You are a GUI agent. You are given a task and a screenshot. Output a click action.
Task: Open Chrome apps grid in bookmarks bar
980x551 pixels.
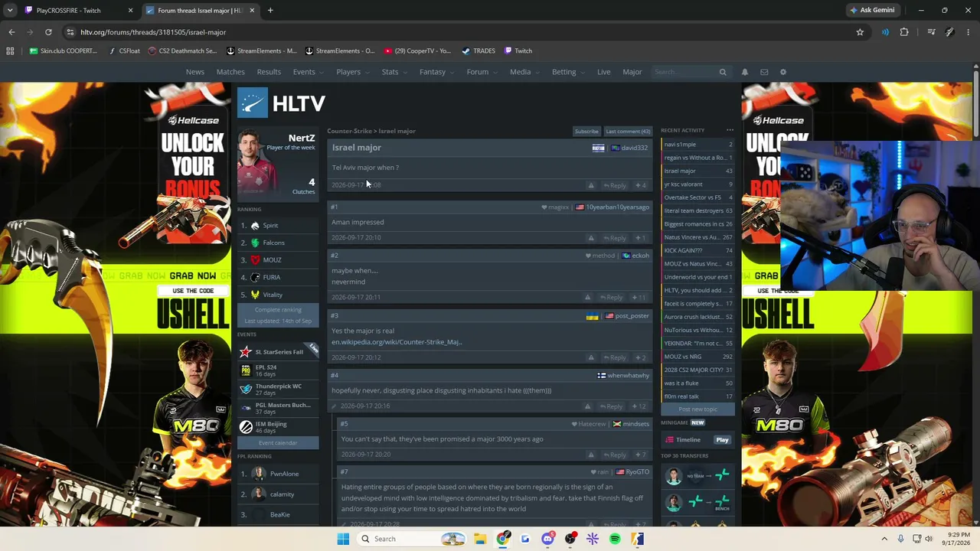10,51
